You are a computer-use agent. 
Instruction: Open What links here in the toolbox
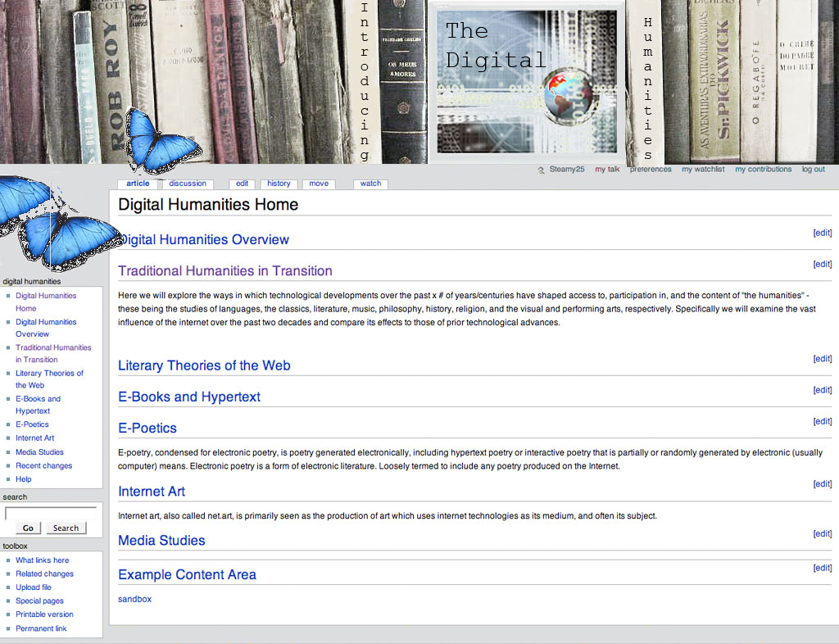tap(43, 560)
